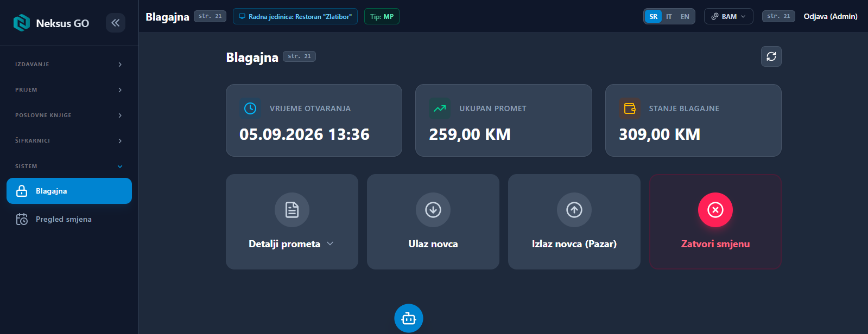This screenshot has width=868, height=334.
Task: Click the Neksus GO logo icon
Action: coord(22,23)
